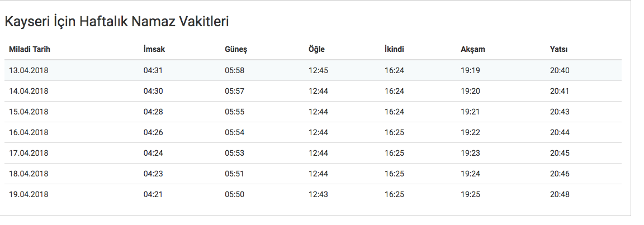644x225 pixels.
Task: Click the Akşam column header
Action: point(473,49)
